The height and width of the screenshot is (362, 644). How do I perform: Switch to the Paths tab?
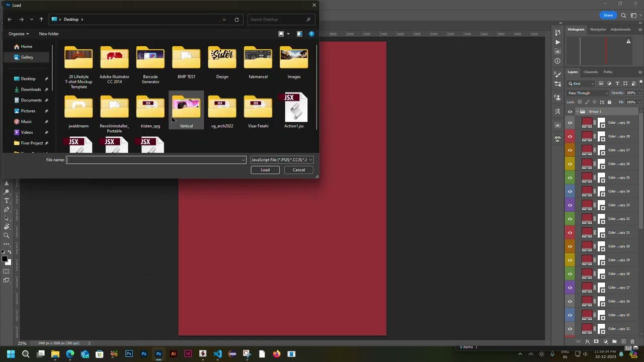[608, 72]
